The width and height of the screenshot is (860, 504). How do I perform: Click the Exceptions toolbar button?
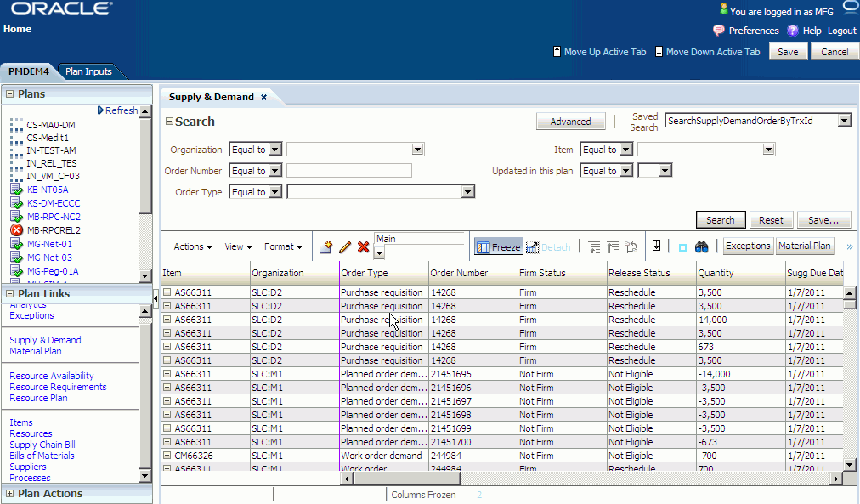pos(748,246)
